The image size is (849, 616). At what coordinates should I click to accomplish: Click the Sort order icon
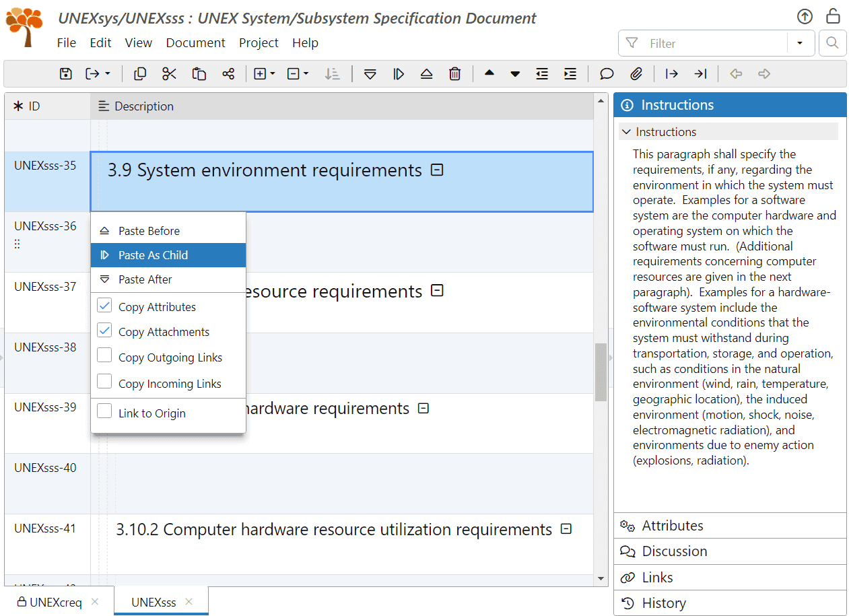pos(332,74)
